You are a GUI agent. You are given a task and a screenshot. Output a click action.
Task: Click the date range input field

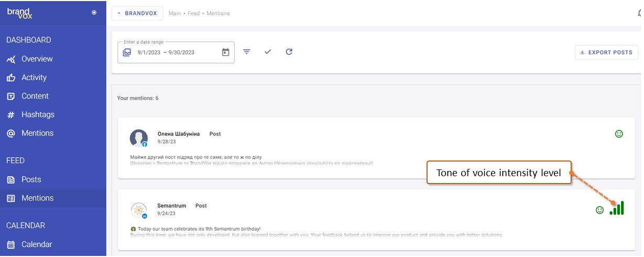coord(176,52)
